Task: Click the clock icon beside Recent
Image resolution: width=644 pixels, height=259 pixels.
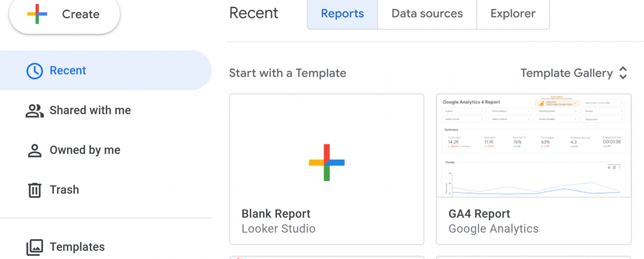Action: click(34, 71)
